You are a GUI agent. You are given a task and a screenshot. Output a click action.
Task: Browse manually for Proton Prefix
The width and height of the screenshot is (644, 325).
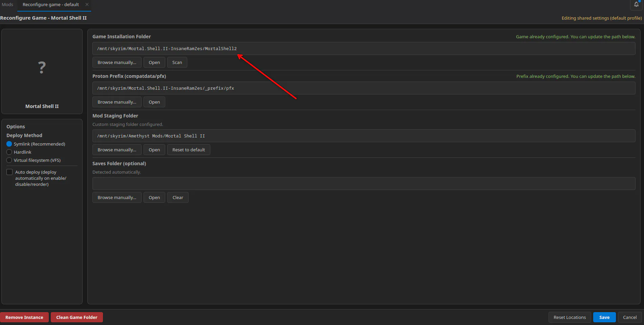(x=117, y=102)
